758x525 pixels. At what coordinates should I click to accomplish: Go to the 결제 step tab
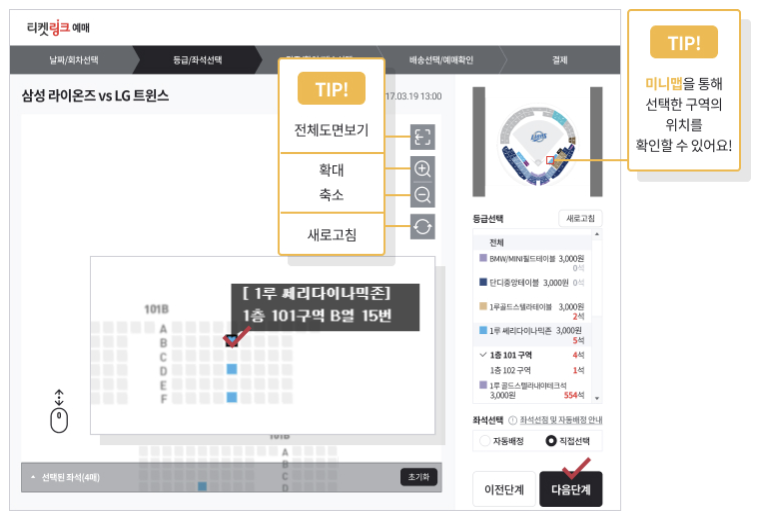[560, 60]
